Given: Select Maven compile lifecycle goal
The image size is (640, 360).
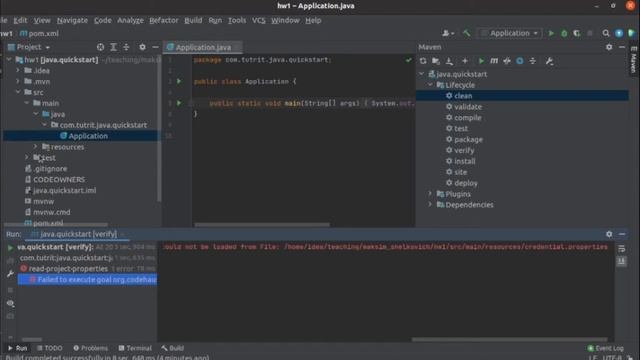Looking at the screenshot, I should point(468,118).
